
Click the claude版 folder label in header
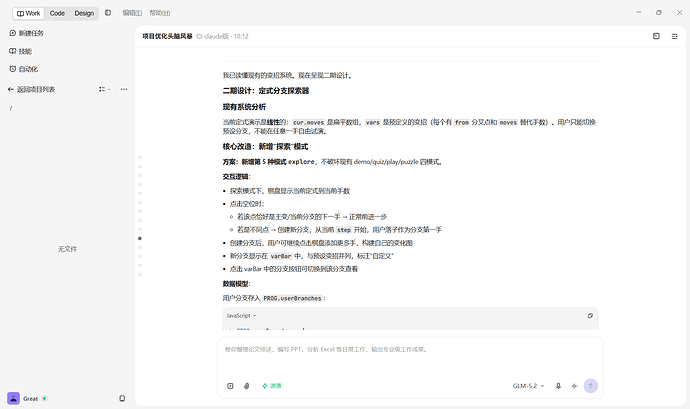(x=213, y=36)
